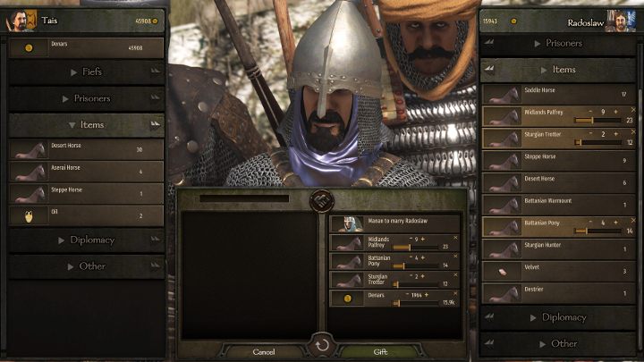
Task: Click the Velvet item icon in Radoslaw's list
Action: point(502,272)
